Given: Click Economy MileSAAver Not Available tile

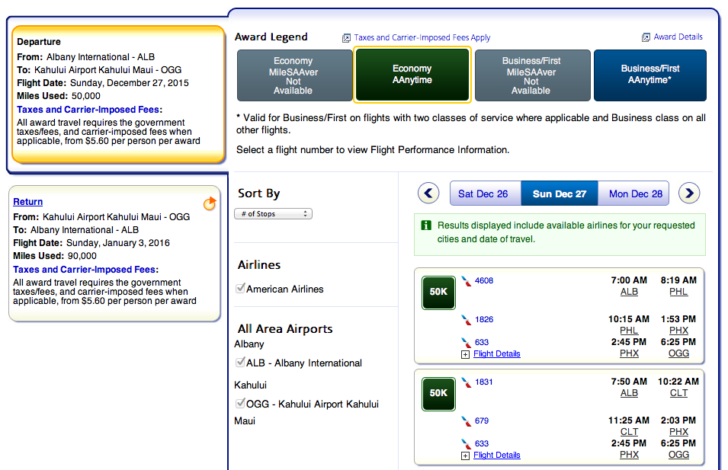Looking at the screenshot, I should pyautogui.click(x=294, y=75).
